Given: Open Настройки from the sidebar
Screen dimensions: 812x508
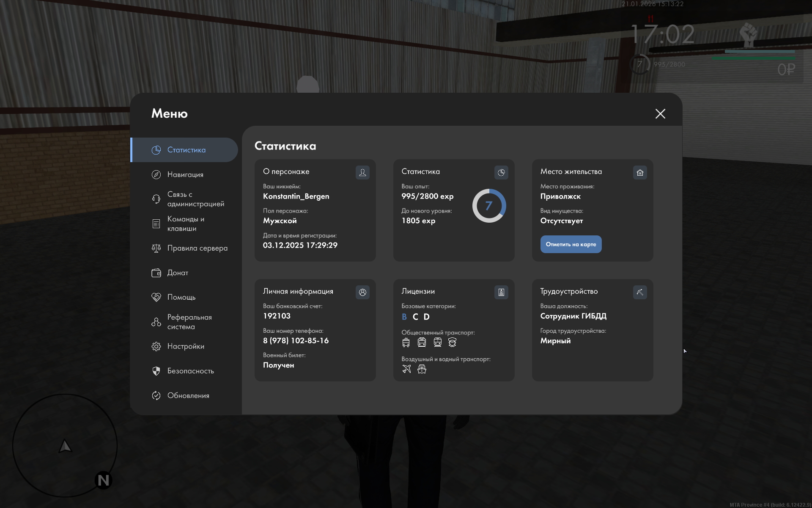Looking at the screenshot, I should tap(185, 346).
